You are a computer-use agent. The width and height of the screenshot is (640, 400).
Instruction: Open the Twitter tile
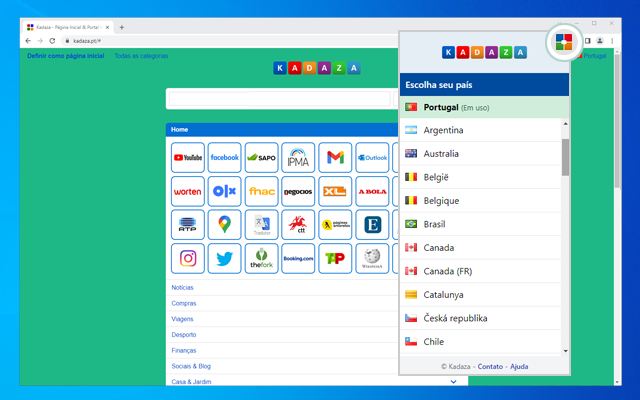(x=224, y=258)
